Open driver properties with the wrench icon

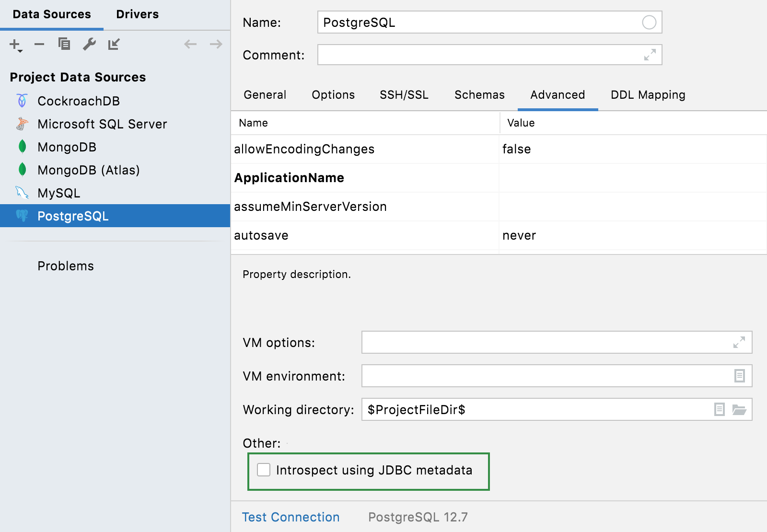point(89,44)
